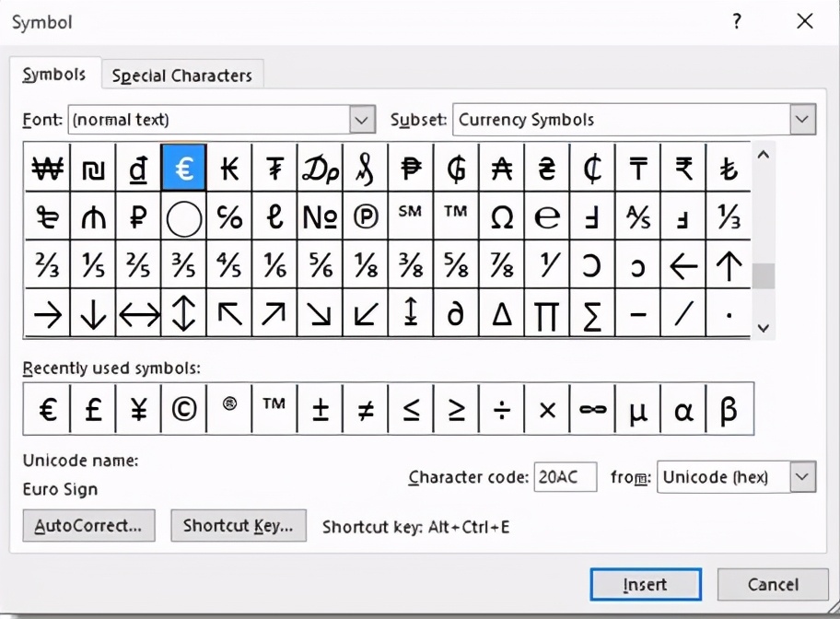Choose the beta letter in recently used

(729, 409)
